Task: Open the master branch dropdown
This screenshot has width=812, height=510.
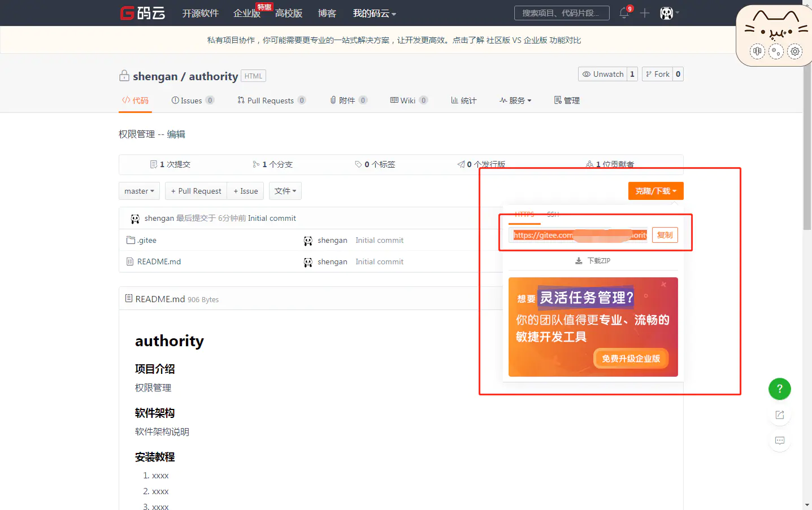Action: (140, 191)
